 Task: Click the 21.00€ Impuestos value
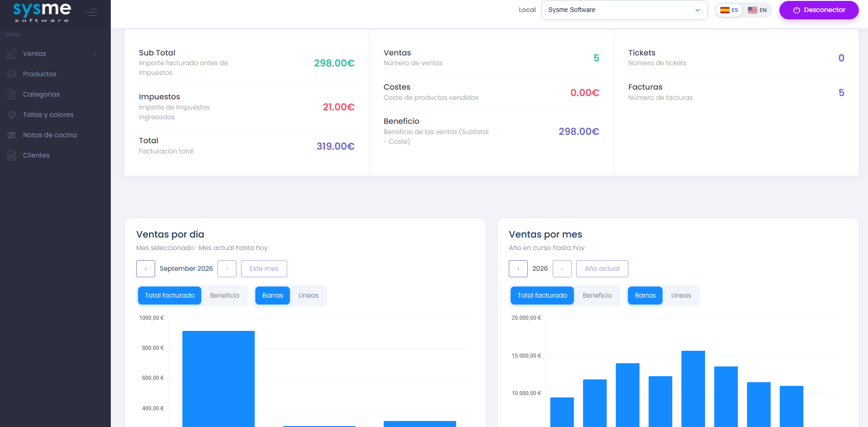pos(338,107)
